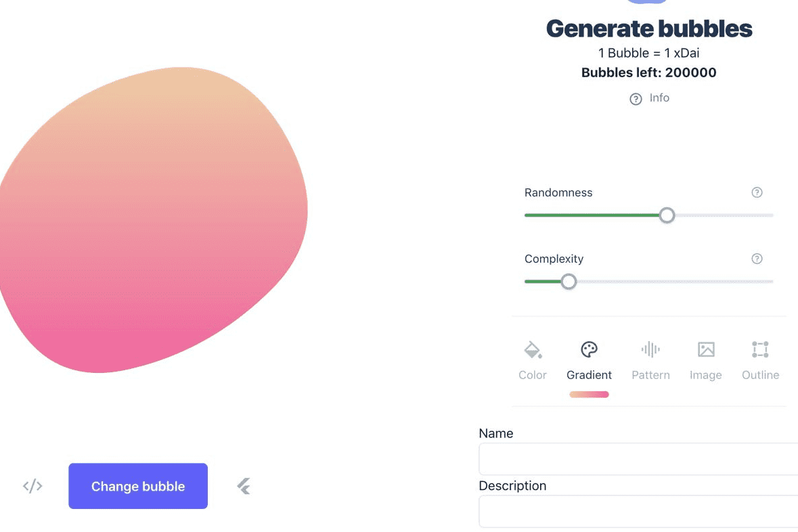
Task: Open the code view icon
Action: [32, 486]
